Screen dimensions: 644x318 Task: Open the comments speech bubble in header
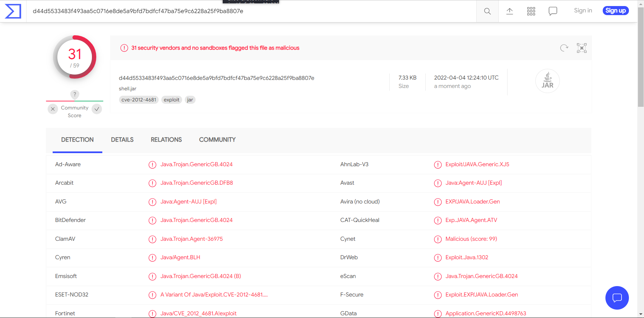[553, 11]
